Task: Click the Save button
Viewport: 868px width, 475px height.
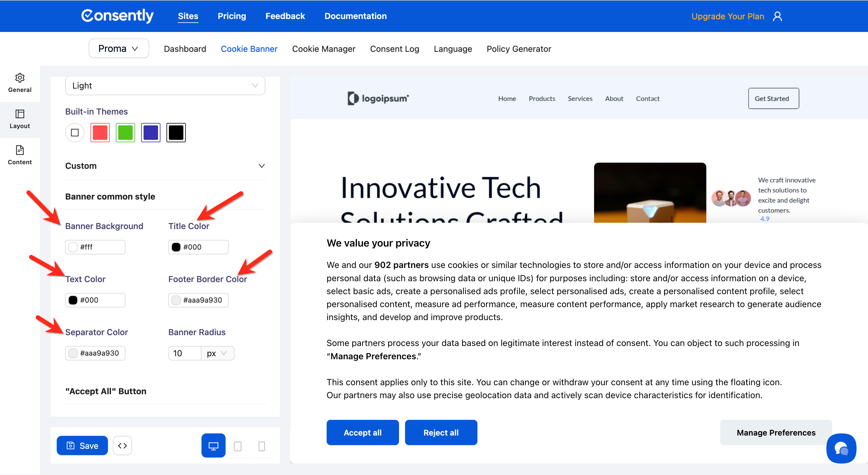Action: click(82, 446)
